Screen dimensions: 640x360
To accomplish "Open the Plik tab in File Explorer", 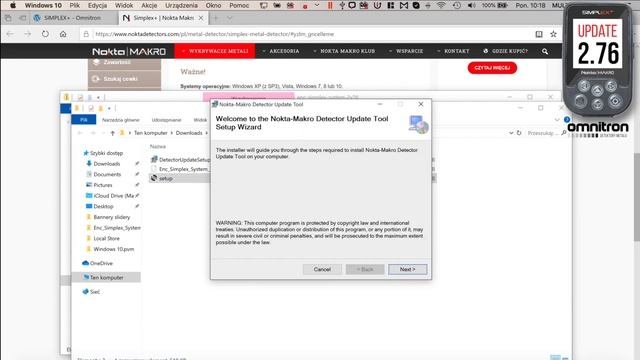I will tap(84, 120).
